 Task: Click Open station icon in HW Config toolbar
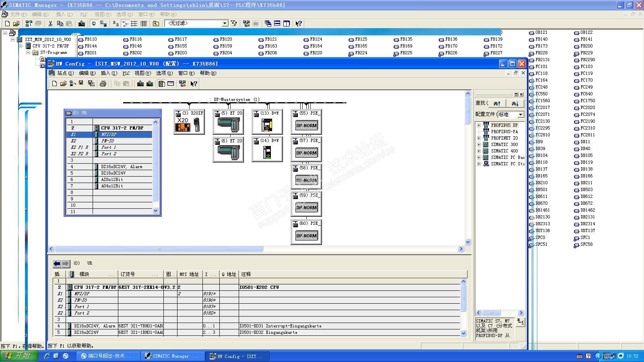pos(63,84)
